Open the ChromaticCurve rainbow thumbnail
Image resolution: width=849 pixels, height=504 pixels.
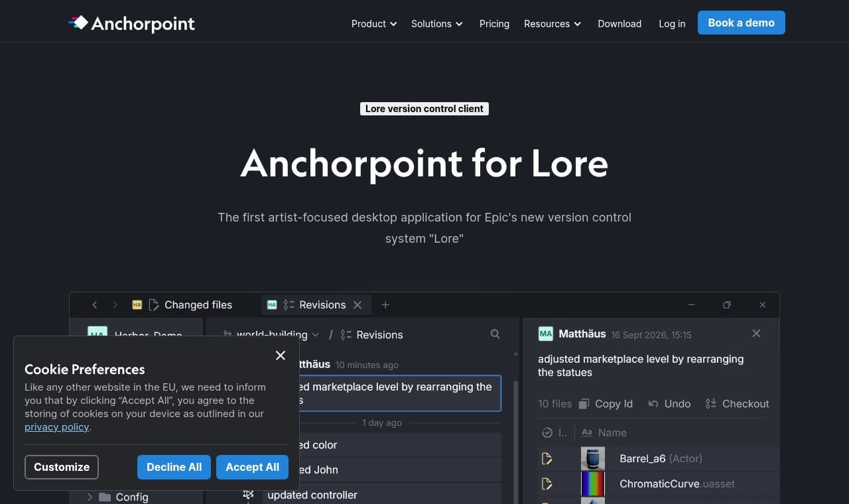tap(593, 484)
